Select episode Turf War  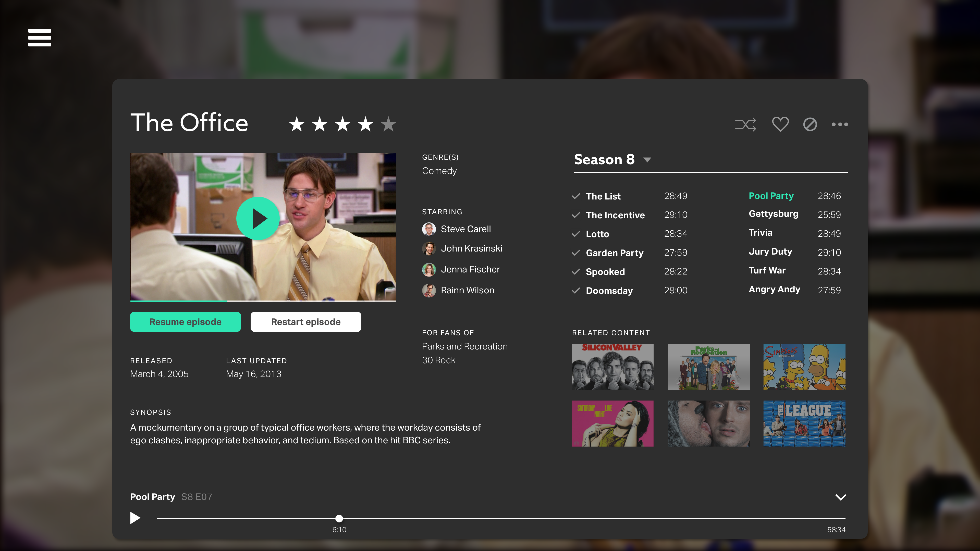(x=767, y=270)
